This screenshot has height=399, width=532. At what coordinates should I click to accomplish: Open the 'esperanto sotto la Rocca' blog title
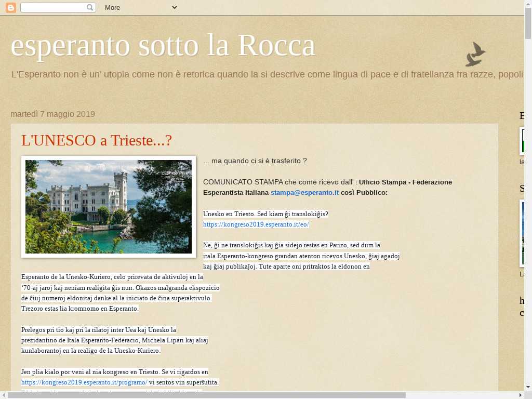(163, 46)
